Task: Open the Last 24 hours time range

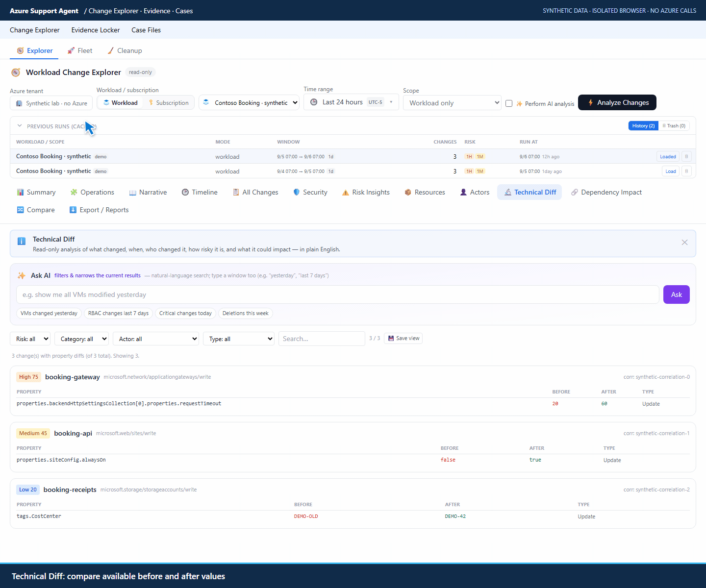Action: point(351,102)
